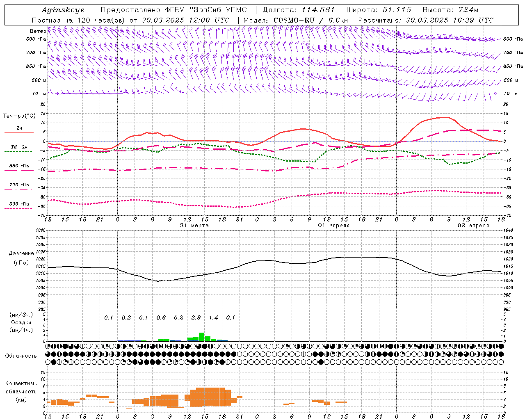Screen dimensions: 525x420
Task: Click the red 2м legend line
Action: pyautogui.click(x=19, y=132)
